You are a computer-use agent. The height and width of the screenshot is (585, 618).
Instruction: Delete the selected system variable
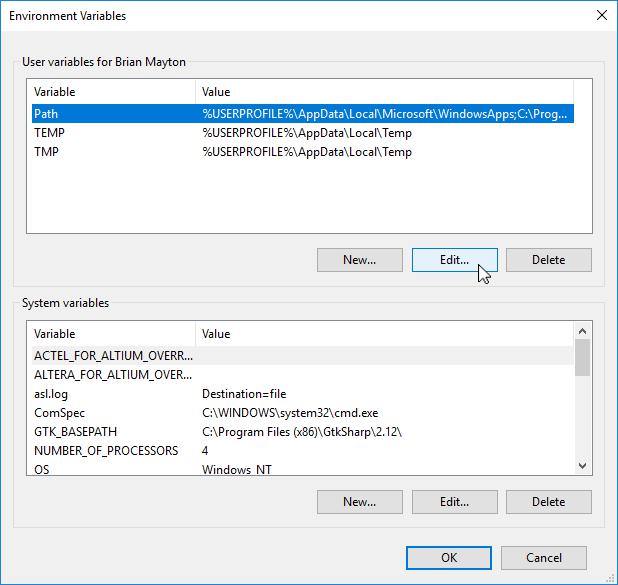[x=548, y=502]
